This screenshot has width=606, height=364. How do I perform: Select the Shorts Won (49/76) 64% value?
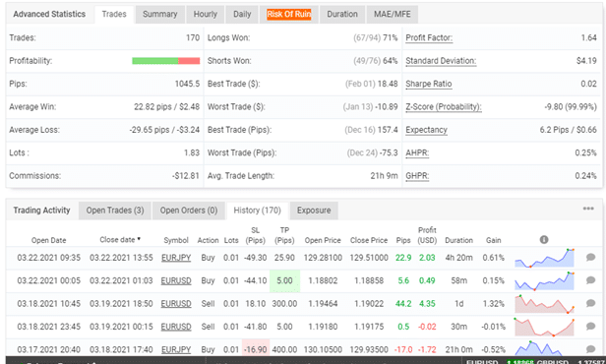(375, 61)
